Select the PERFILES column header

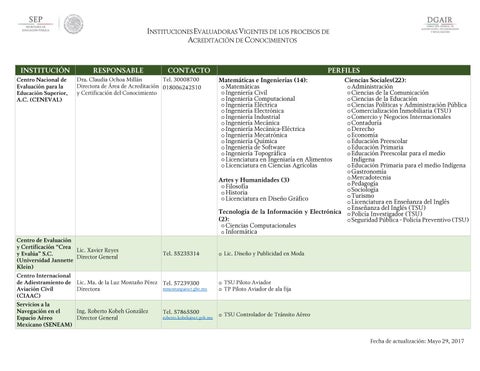click(x=344, y=70)
